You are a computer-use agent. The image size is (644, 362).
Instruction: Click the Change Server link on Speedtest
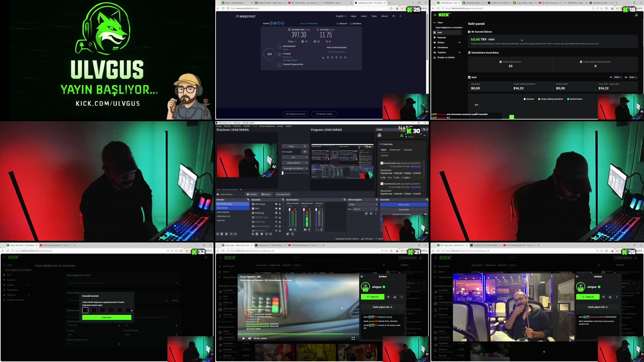(290, 60)
